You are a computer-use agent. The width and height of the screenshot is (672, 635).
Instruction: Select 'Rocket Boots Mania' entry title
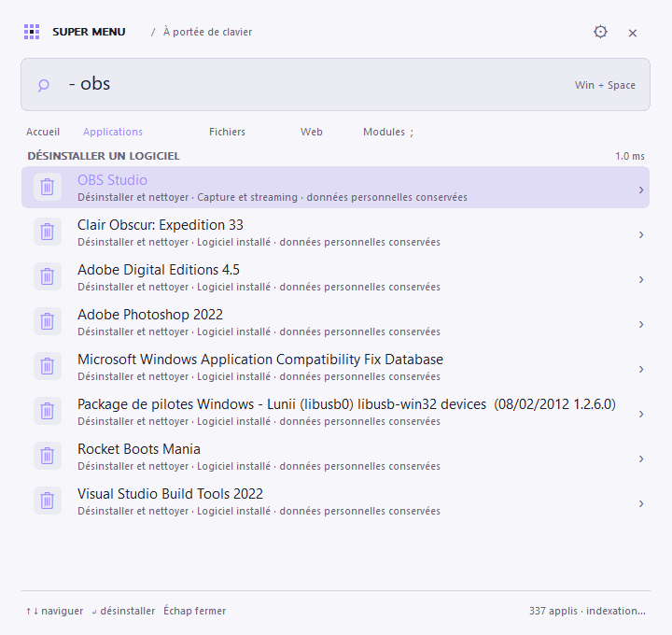(x=139, y=449)
